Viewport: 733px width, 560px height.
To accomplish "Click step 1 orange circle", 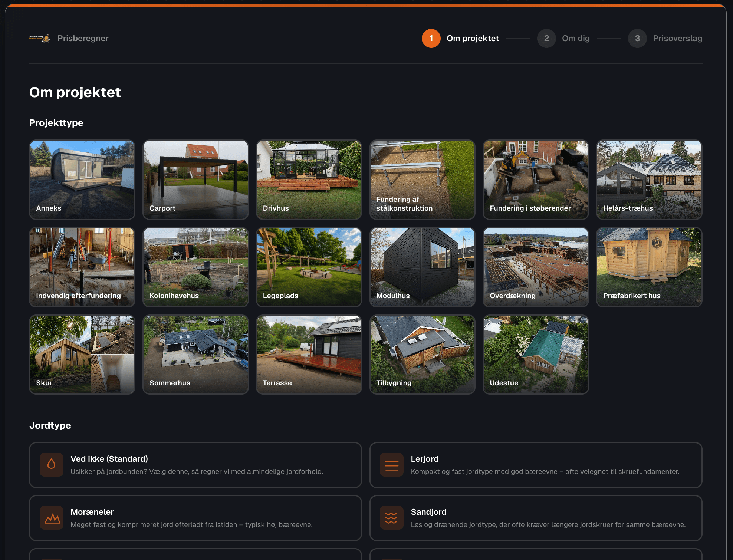I will coord(431,38).
